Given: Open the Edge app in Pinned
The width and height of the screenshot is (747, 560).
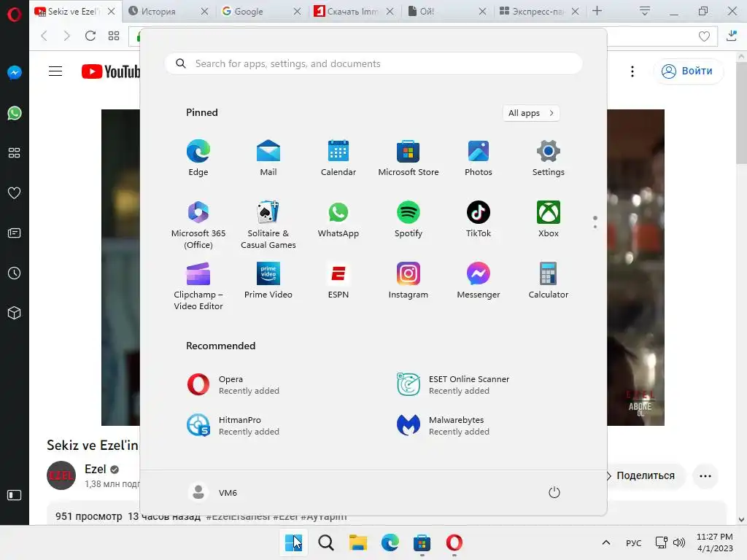Looking at the screenshot, I should click(198, 158).
